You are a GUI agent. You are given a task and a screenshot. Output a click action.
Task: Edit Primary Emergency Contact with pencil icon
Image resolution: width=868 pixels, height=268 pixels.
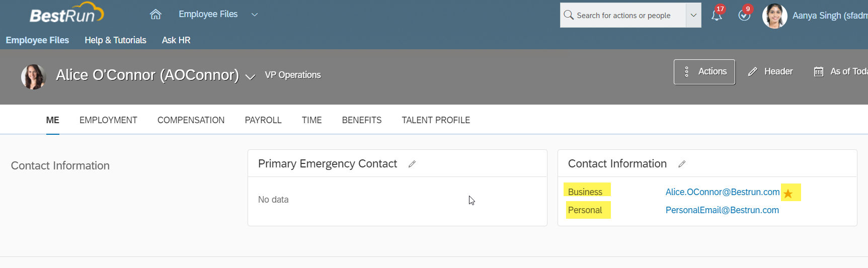(412, 164)
